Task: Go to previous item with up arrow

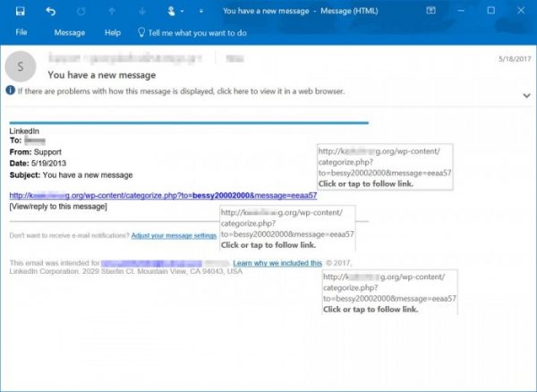Action: [112, 12]
